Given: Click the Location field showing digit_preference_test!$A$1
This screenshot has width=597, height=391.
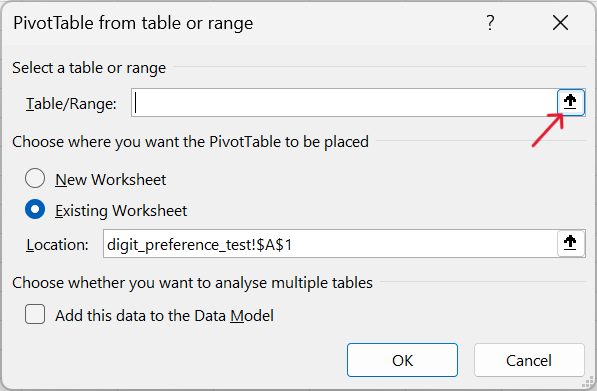Looking at the screenshot, I should (x=330, y=244).
